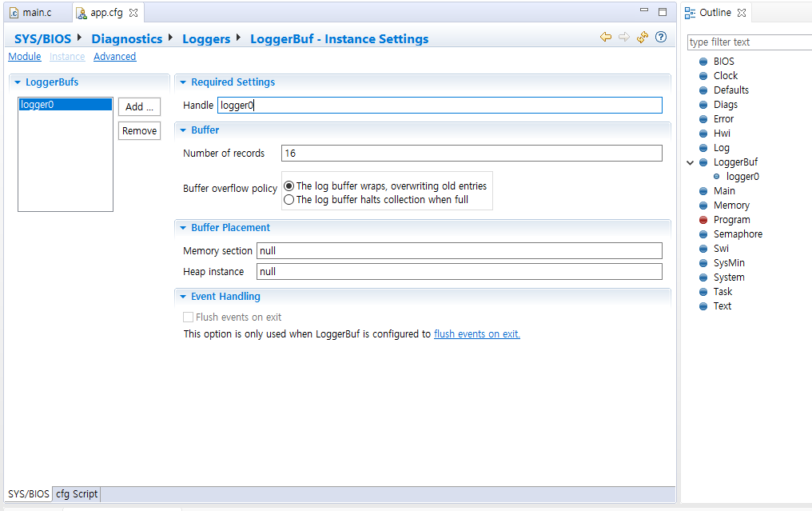Collapse the LoggerBufs section
Screen dimensions: 812x511
tap(18, 82)
